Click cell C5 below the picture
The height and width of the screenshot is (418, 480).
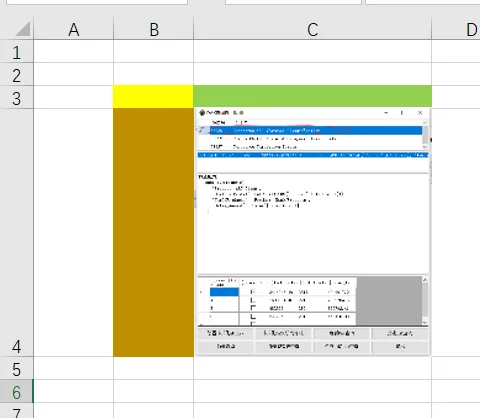[x=312, y=368]
